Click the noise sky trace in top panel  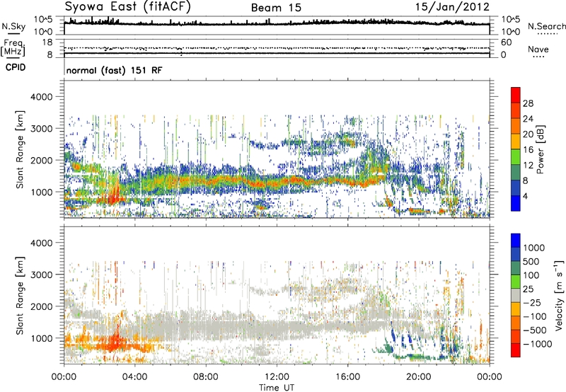pos(277,23)
